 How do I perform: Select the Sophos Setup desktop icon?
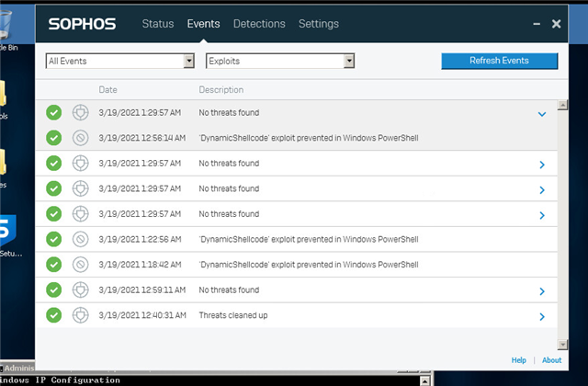click(x=8, y=235)
